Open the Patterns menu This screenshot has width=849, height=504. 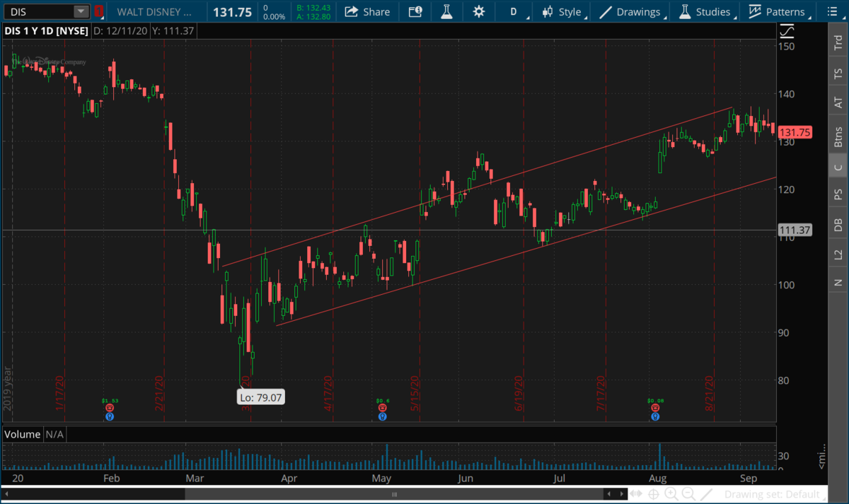(x=777, y=11)
